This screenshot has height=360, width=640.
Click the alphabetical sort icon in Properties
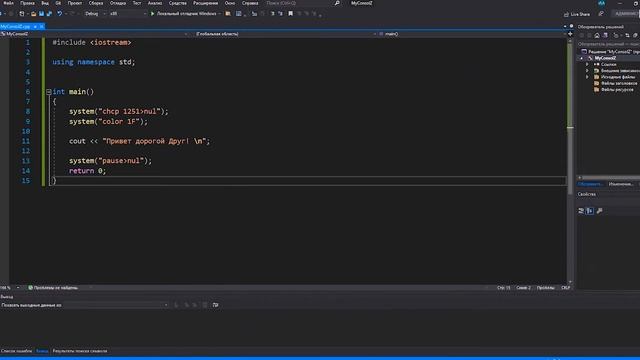(590, 211)
